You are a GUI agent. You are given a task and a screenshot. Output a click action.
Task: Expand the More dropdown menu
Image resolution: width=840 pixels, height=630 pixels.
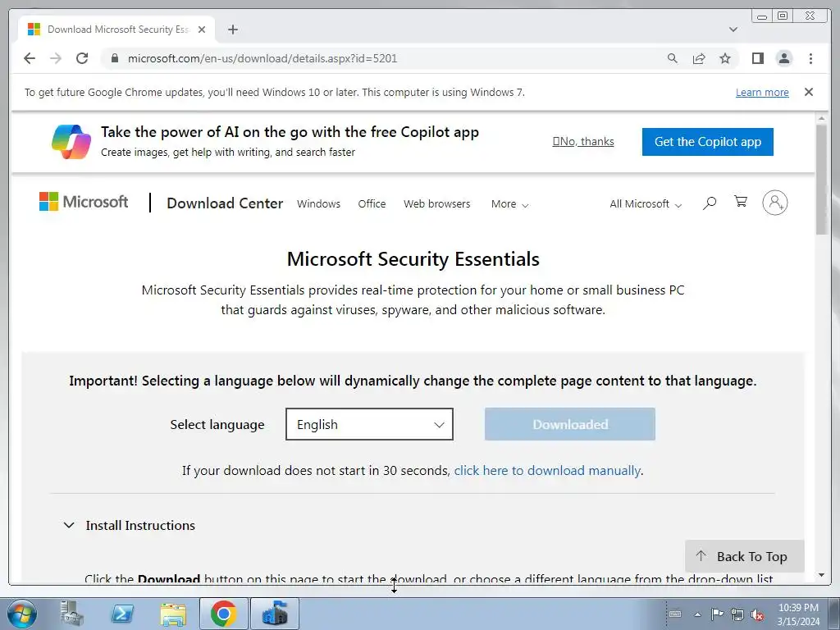pyautogui.click(x=509, y=204)
